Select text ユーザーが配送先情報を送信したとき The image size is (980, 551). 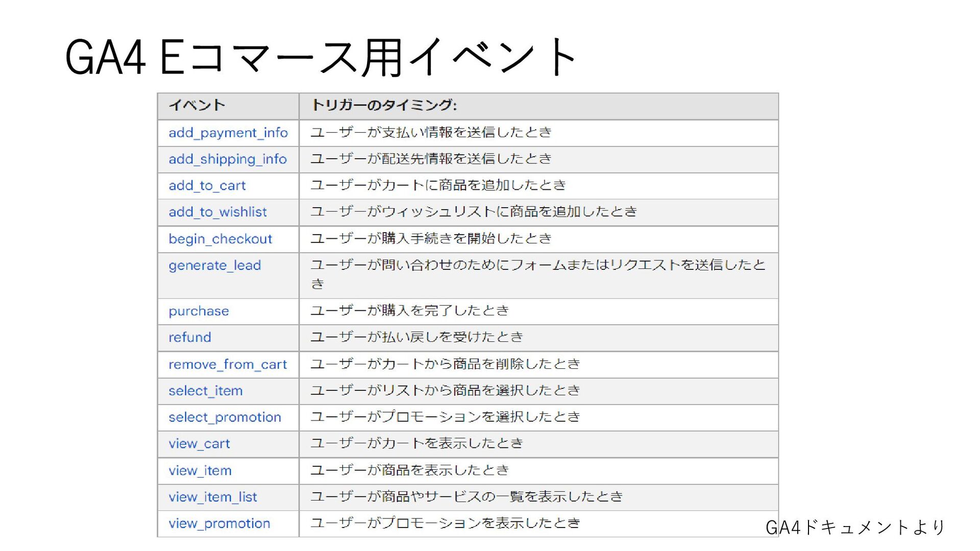pyautogui.click(x=431, y=159)
